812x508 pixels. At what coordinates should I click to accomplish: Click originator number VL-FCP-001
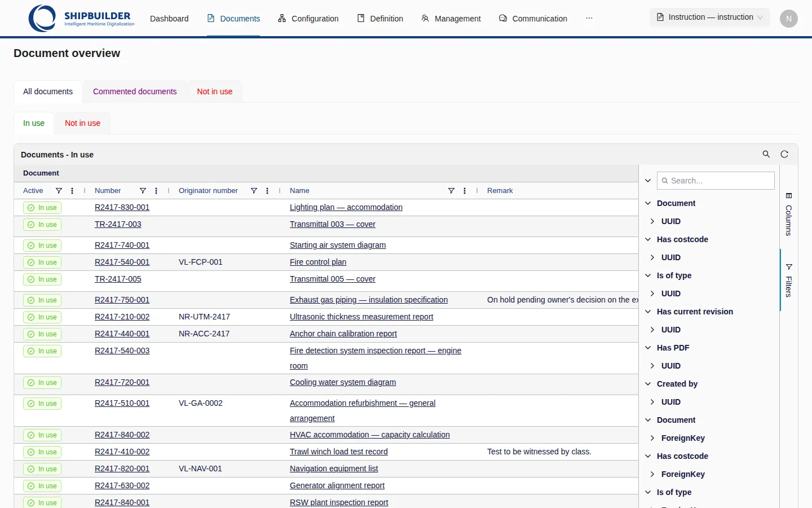[201, 262]
